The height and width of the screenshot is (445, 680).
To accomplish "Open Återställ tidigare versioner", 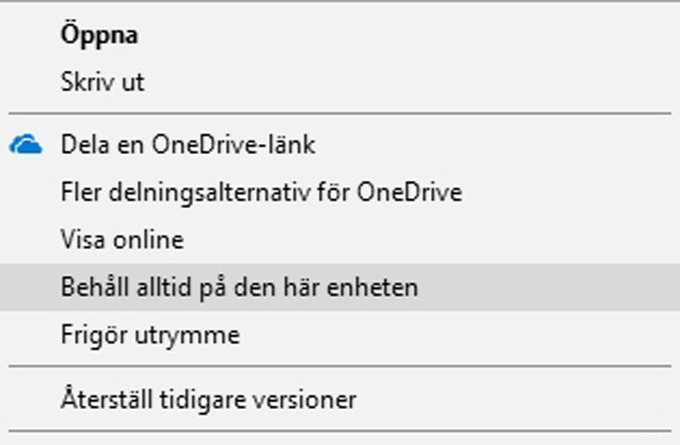I will coord(340,399).
